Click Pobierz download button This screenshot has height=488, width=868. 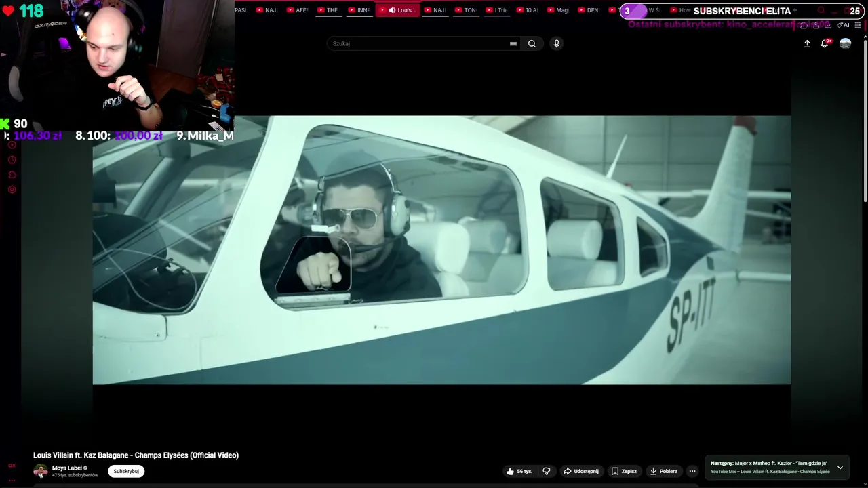click(663, 471)
